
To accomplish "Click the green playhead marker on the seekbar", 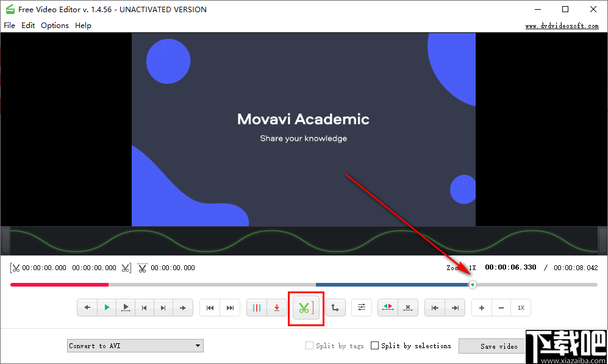I will pos(473,284).
